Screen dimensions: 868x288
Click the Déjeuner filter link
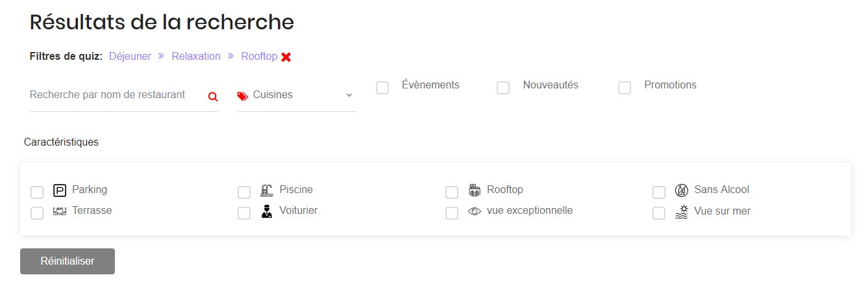coord(130,57)
